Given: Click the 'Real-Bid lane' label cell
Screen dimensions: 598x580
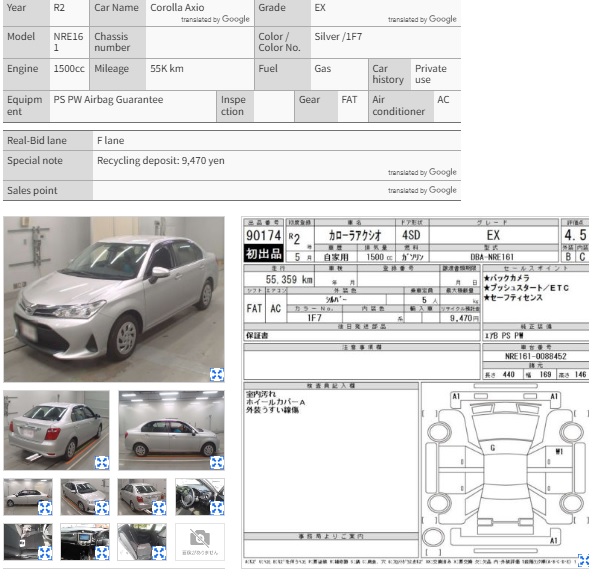Looking at the screenshot, I should tap(48, 141).
